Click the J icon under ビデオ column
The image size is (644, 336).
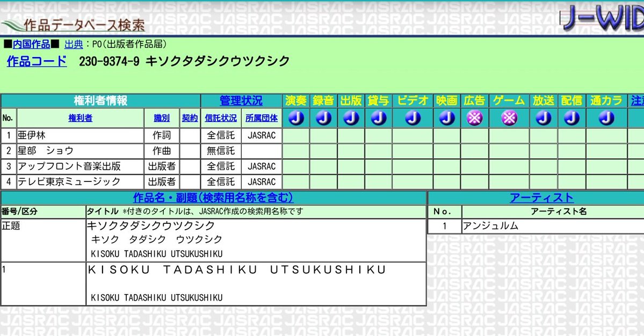coord(413,118)
